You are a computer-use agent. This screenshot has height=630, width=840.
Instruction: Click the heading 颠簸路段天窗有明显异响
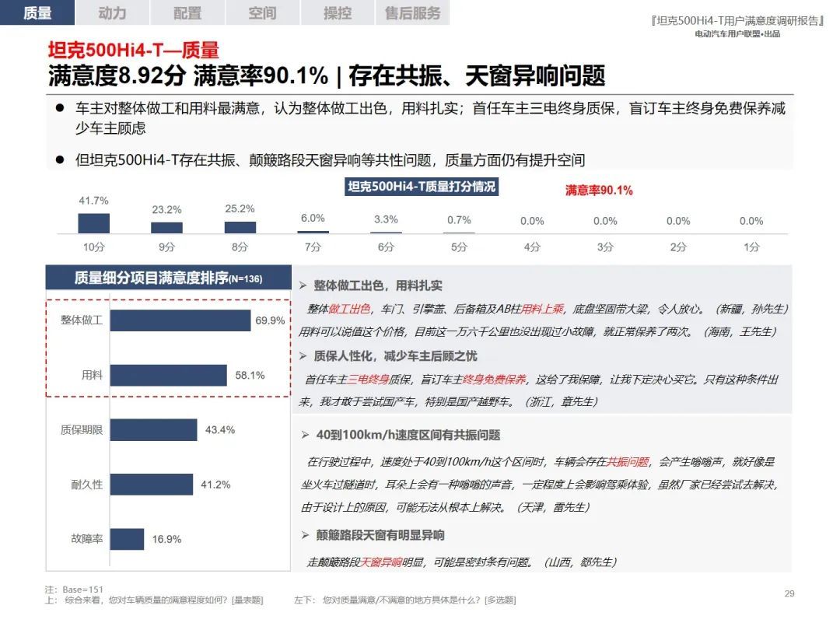click(x=380, y=535)
